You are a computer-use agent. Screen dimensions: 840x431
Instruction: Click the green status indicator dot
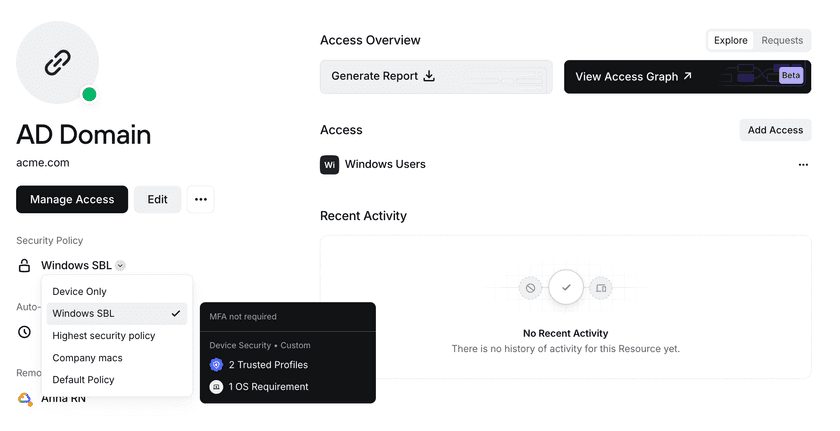(x=89, y=95)
